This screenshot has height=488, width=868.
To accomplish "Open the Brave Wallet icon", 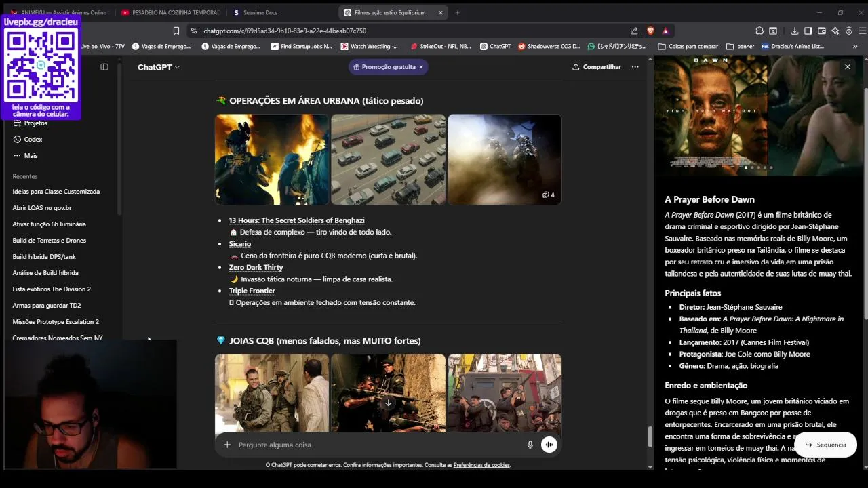I will [822, 30].
